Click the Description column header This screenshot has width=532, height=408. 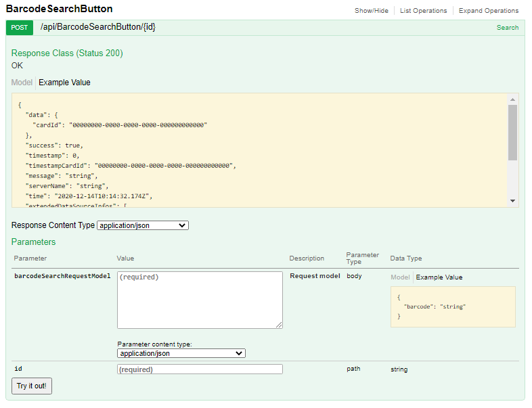pos(307,258)
